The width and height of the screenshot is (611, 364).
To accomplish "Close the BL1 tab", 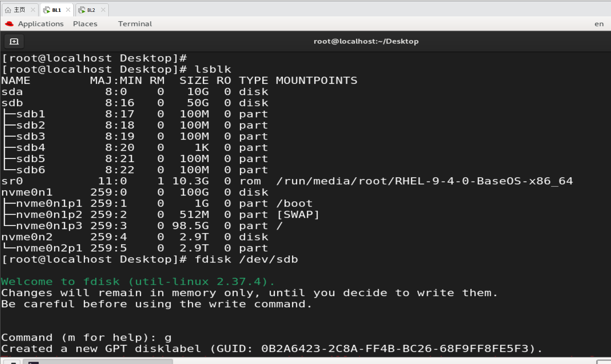I will click(69, 10).
